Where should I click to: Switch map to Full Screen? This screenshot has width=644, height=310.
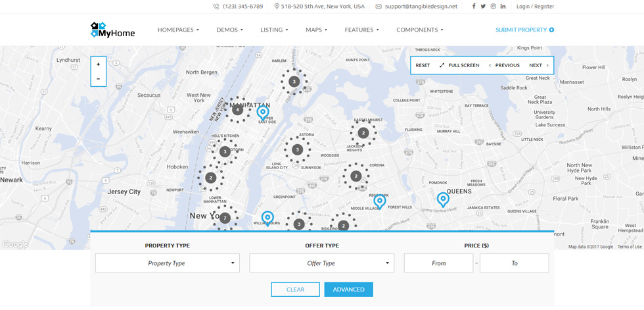coord(459,65)
